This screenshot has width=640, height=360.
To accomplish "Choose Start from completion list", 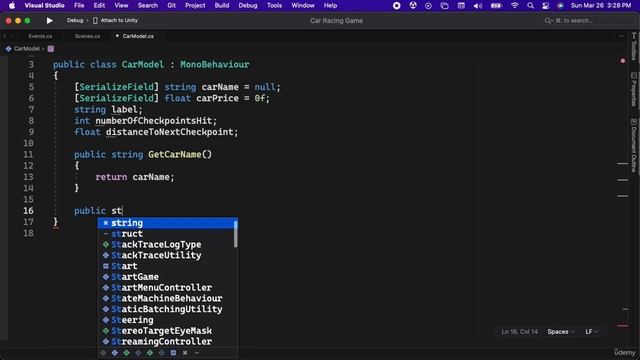I will click(x=167, y=266).
